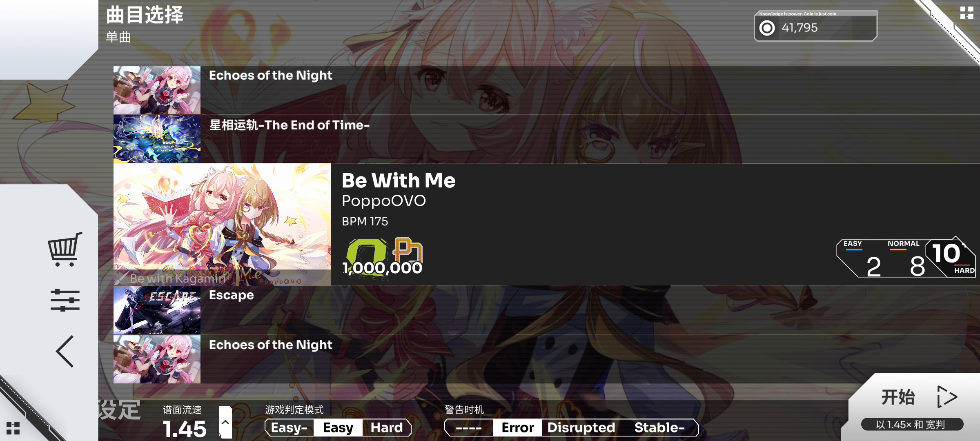This screenshot has height=441, width=980.
Task: Open 星相运轨-The End of Time- thumbnail
Action: tap(157, 139)
